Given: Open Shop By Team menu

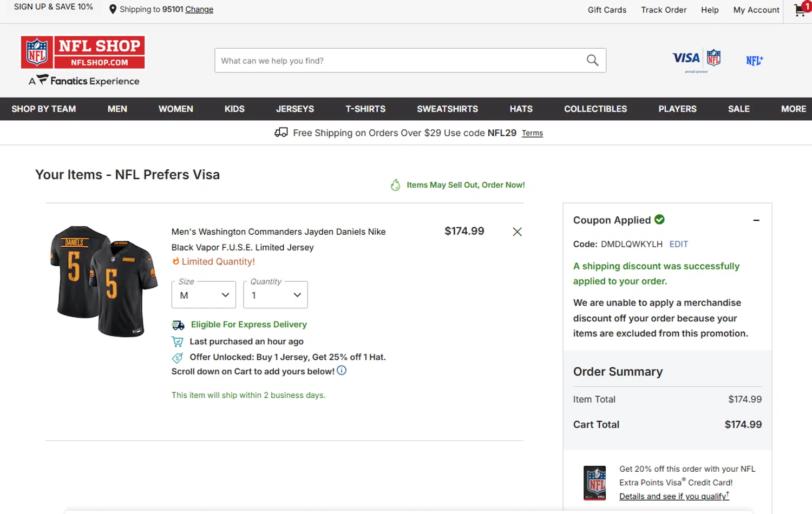Looking at the screenshot, I should point(44,109).
